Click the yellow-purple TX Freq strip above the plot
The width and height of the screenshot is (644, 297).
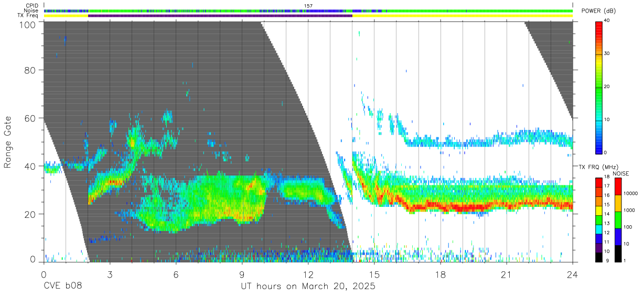[308, 16]
